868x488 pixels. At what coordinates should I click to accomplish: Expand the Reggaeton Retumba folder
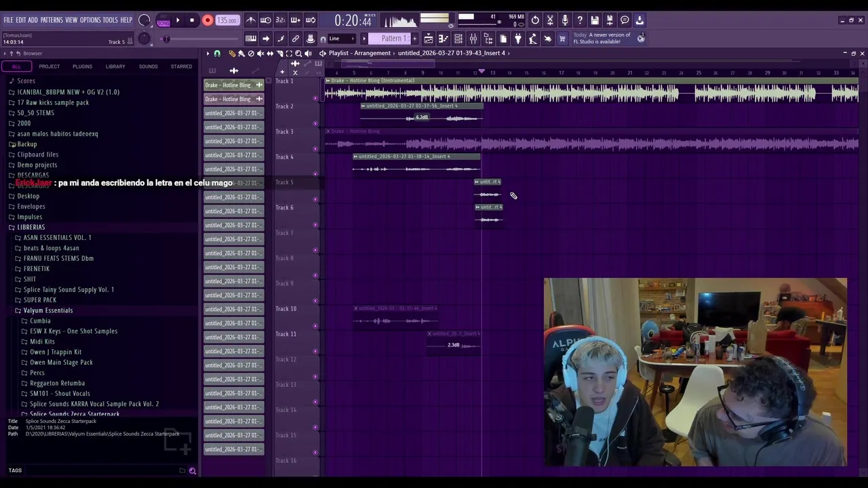[57, 383]
